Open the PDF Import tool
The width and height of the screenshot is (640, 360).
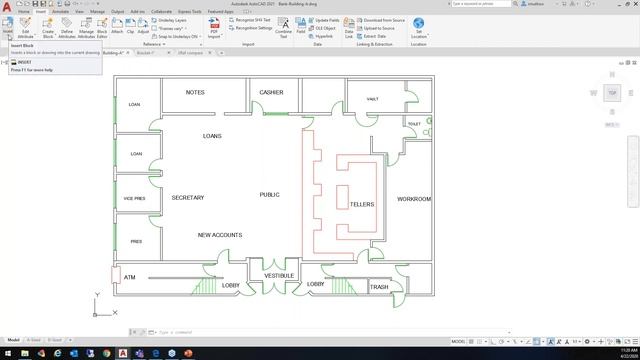[214, 28]
